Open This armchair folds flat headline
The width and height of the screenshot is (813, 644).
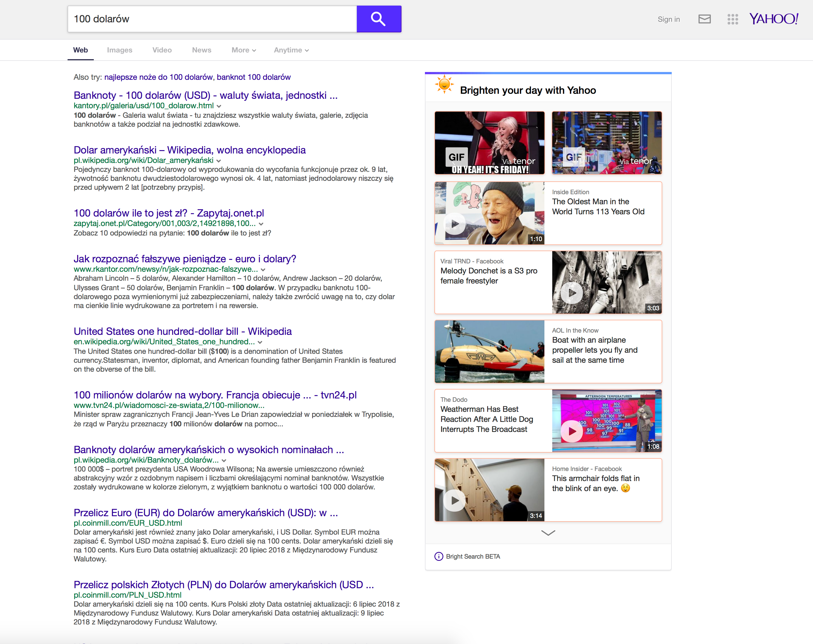coord(596,484)
